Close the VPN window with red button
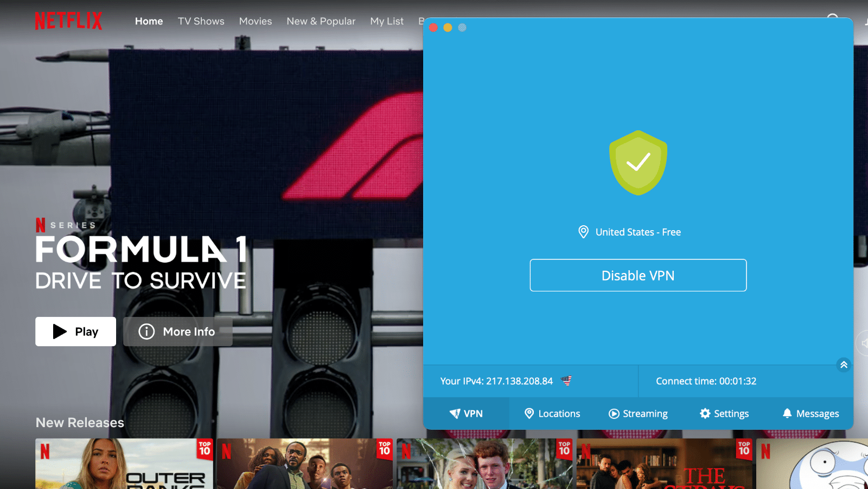The image size is (868, 489). click(433, 28)
